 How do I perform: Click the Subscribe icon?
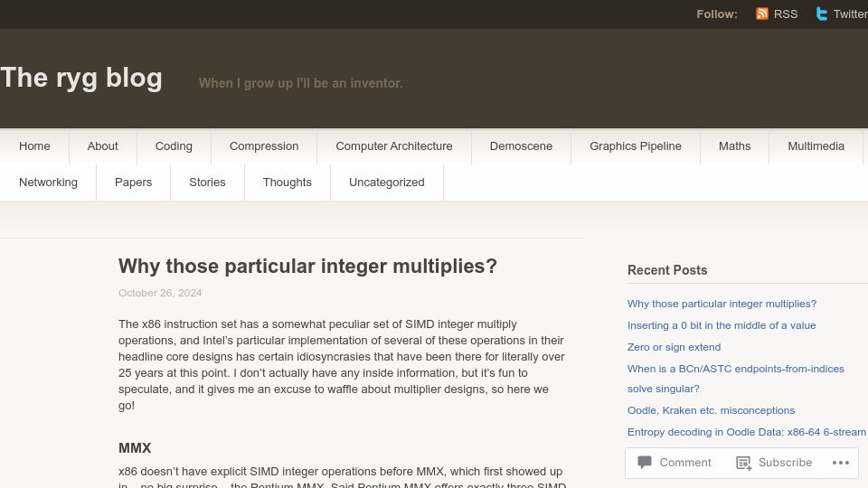(x=743, y=463)
